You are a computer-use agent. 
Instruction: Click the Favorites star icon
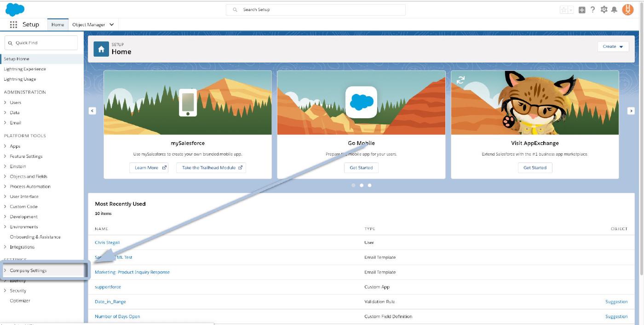[x=563, y=10]
